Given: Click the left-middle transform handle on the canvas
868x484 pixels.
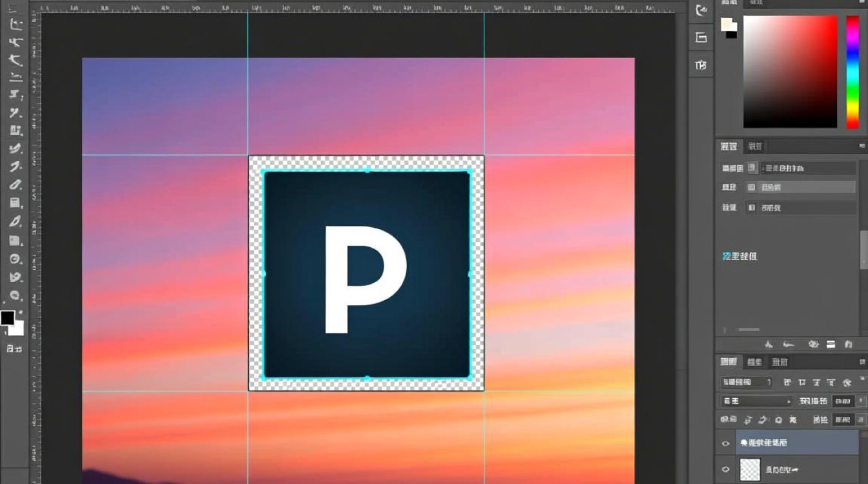Looking at the screenshot, I should (263, 274).
